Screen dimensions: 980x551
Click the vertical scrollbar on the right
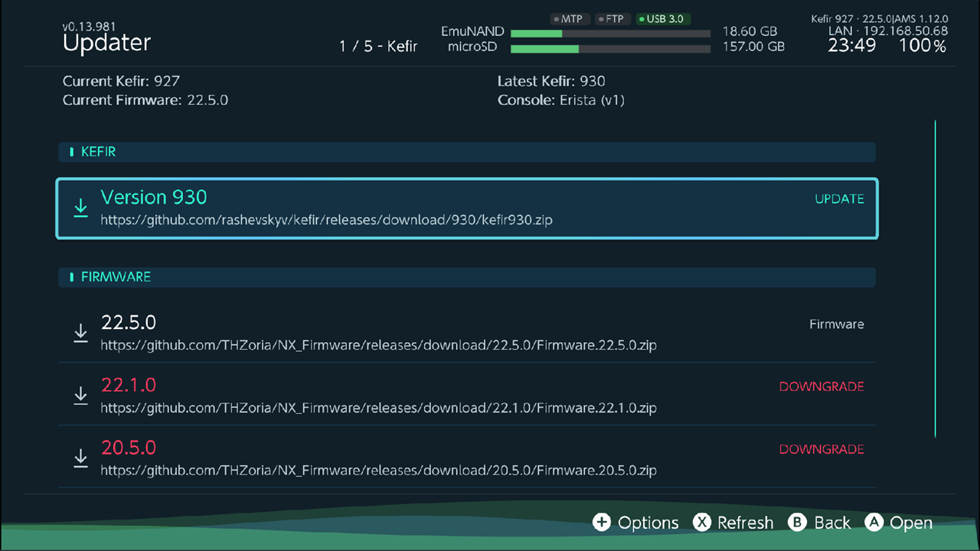(935, 279)
